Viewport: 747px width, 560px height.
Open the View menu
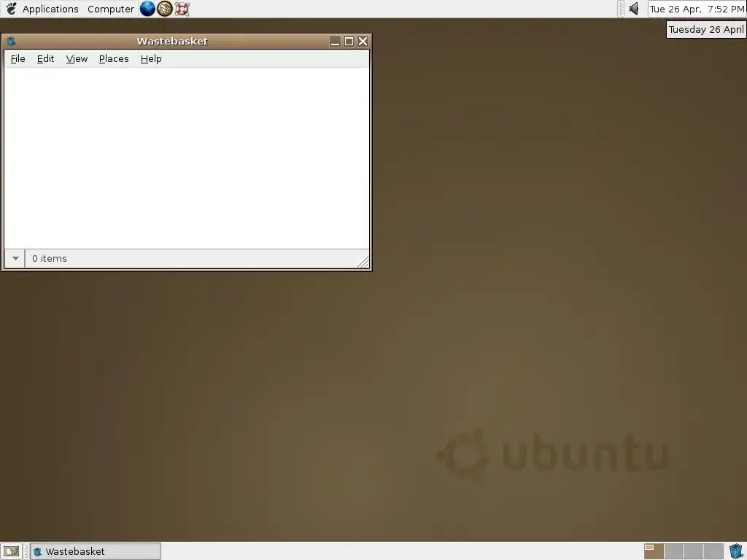coord(77,58)
